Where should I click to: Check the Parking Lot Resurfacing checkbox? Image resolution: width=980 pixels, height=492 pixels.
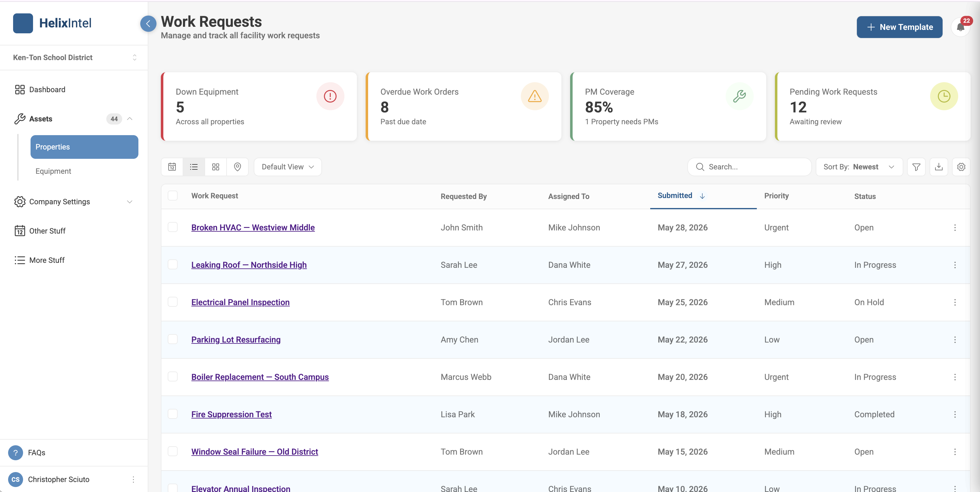tap(173, 339)
